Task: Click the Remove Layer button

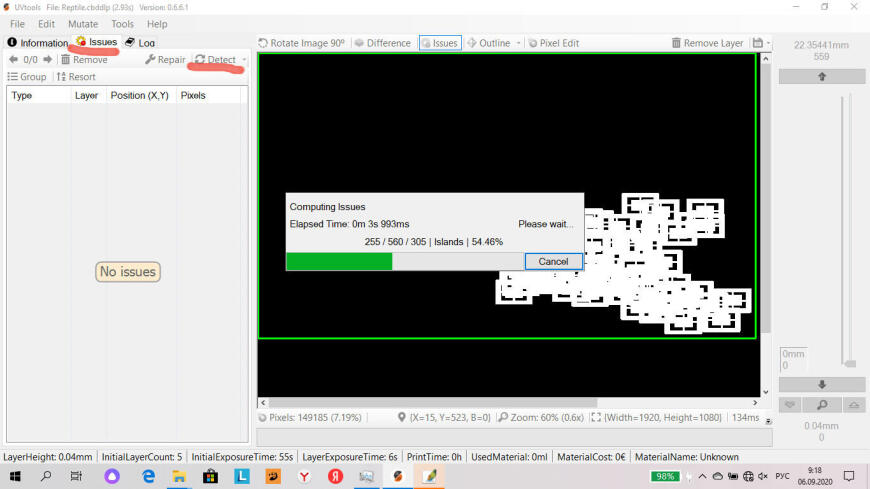Action: coord(707,43)
